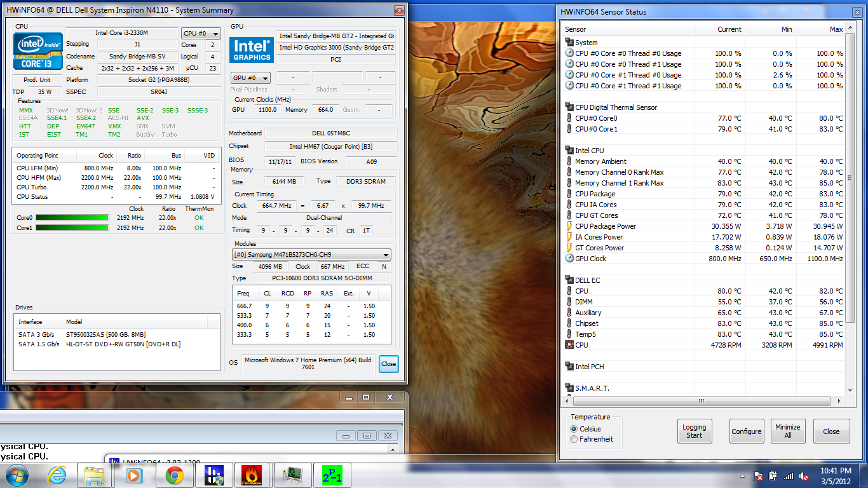The height and width of the screenshot is (488, 868).
Task: Show hidden icons arrow in system tray
Action: click(741, 476)
